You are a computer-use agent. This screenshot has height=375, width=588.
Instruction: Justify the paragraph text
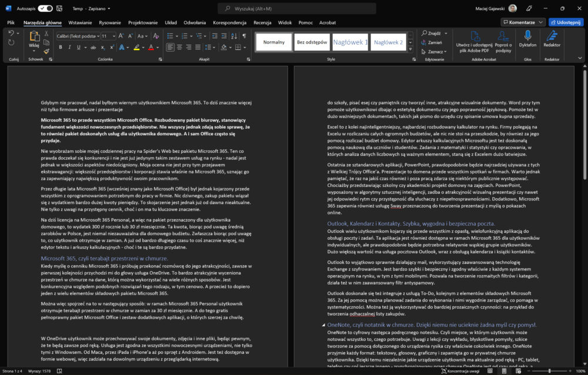198,47
